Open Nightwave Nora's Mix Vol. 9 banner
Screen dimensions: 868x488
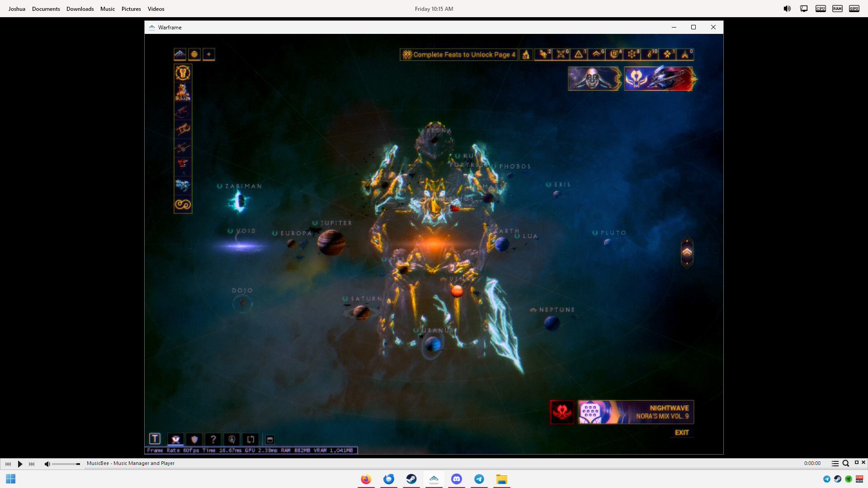pyautogui.click(x=636, y=412)
